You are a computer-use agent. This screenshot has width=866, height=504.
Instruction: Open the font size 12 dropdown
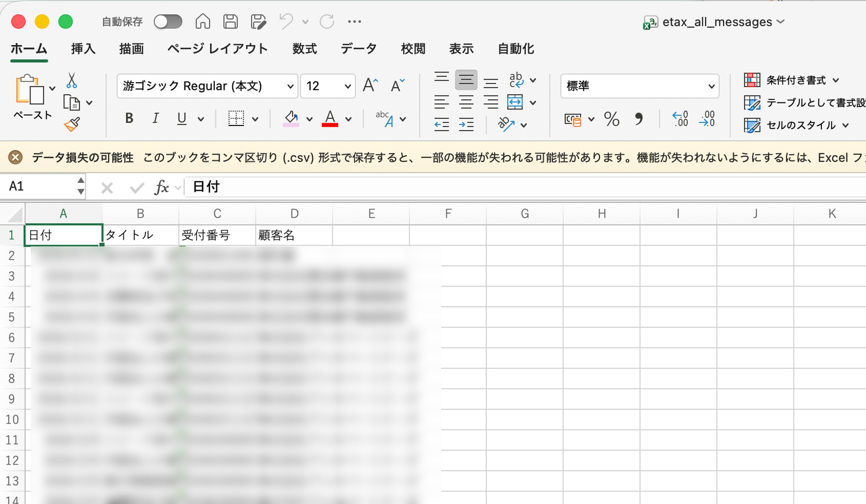(x=328, y=86)
